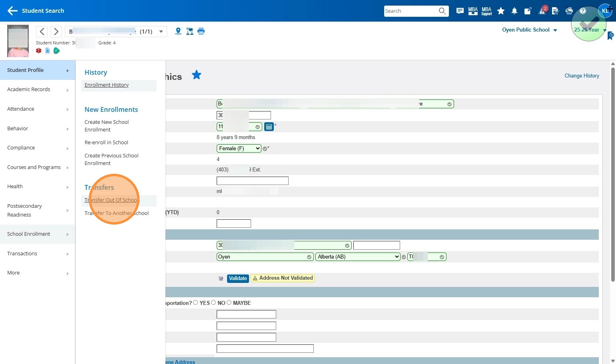The image size is (616, 364).
Task: Go to the previous student arrow
Action: 42,32
